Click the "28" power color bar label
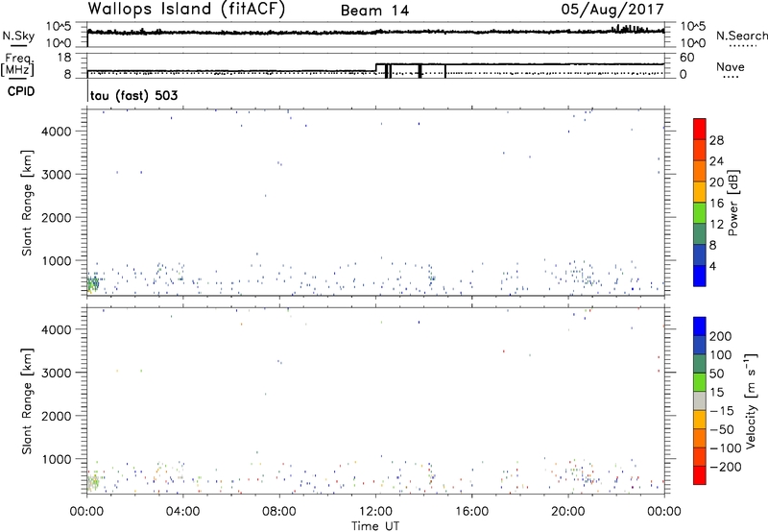768x532 pixels. pos(716,140)
